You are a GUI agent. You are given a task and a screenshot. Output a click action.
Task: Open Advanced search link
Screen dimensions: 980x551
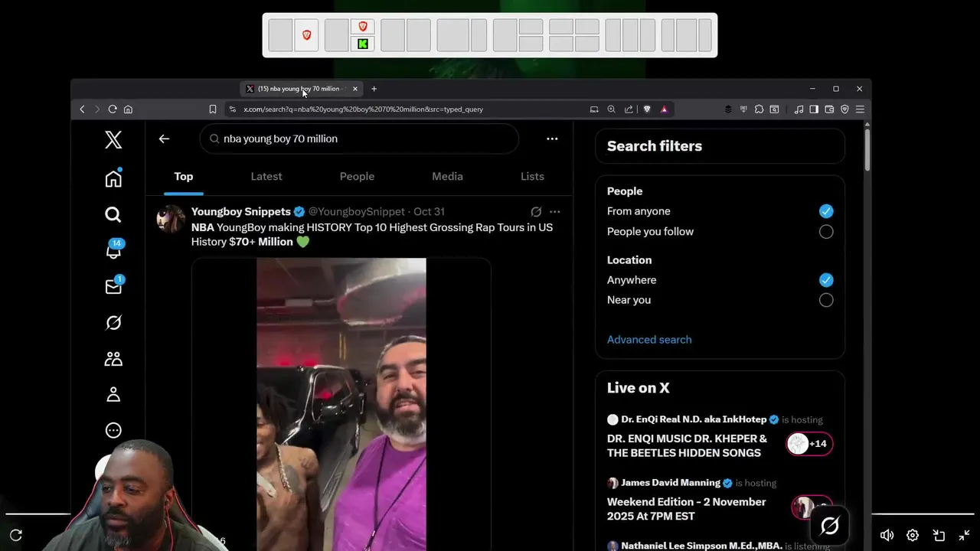pos(649,340)
